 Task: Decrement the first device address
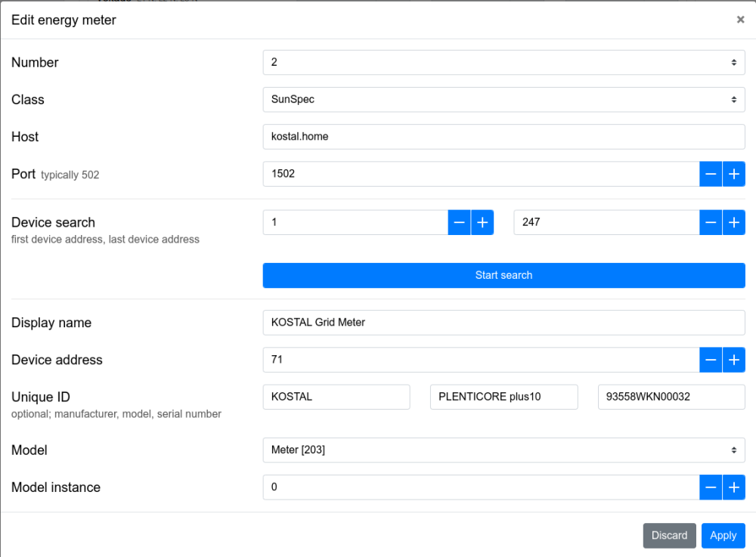[x=460, y=223]
